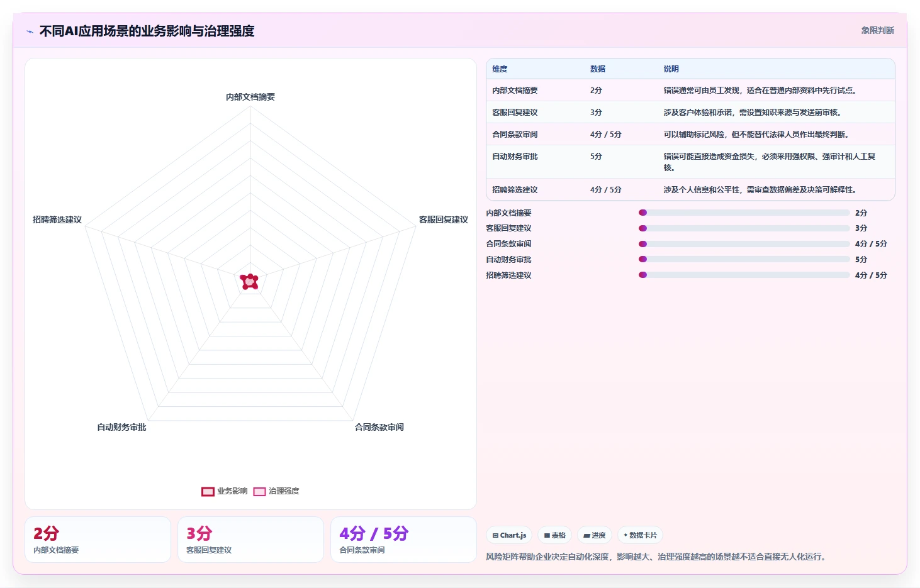
Task: Click the 自动财务审批 radar axis label
Action: click(x=121, y=427)
